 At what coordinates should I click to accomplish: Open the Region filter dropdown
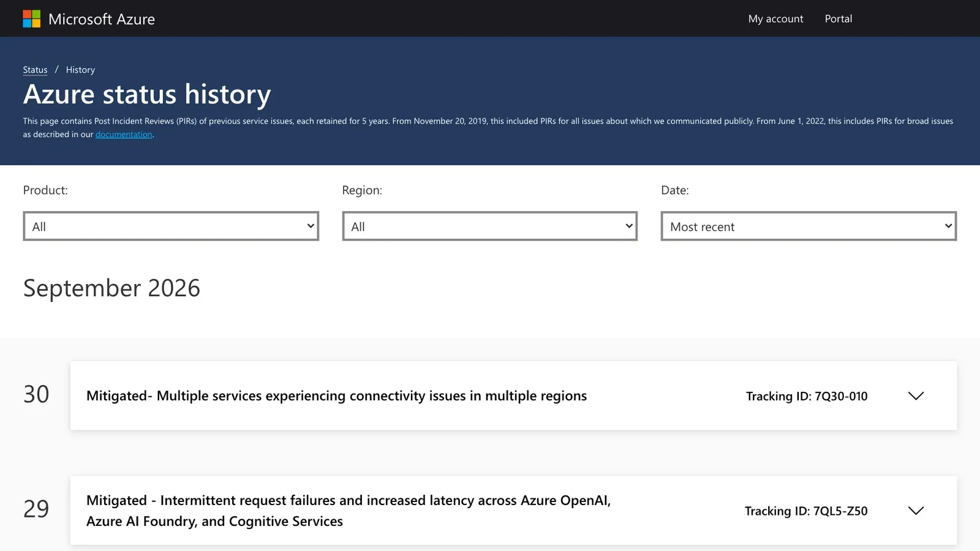point(490,226)
